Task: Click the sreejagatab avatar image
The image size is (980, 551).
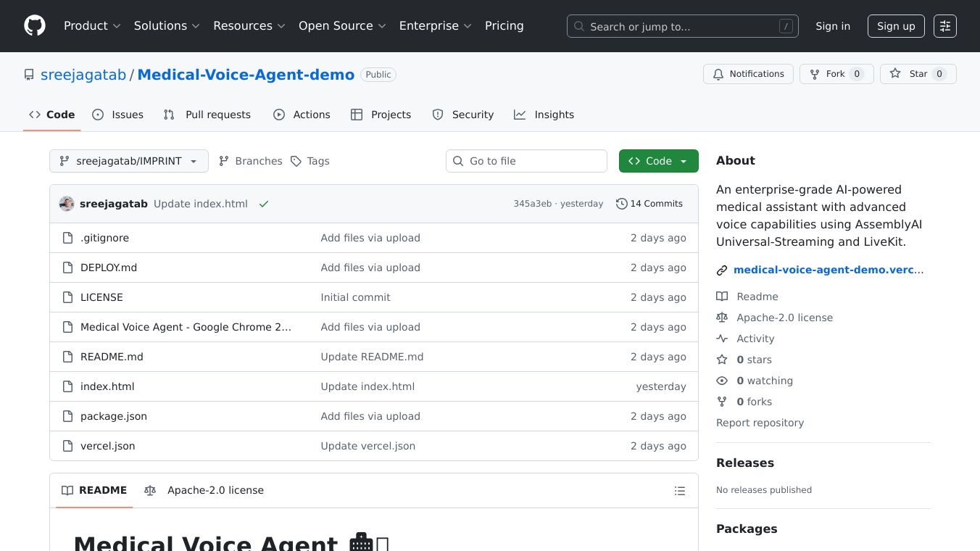Action: (x=67, y=204)
